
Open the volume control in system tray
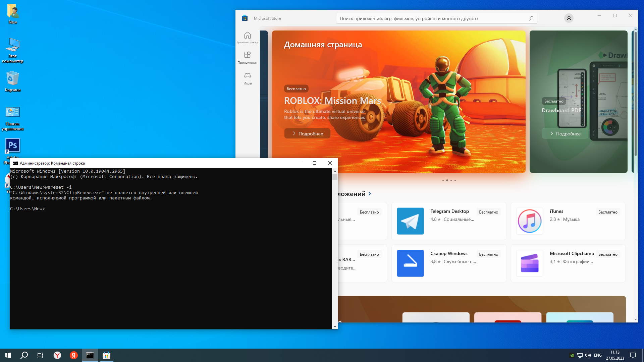tap(588, 355)
